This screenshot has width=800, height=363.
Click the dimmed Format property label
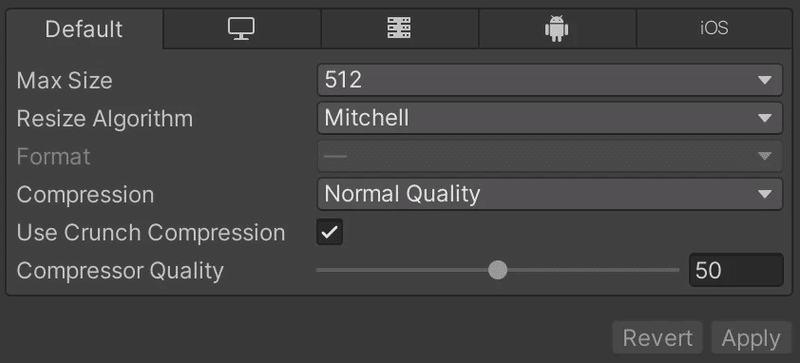pyautogui.click(x=53, y=157)
